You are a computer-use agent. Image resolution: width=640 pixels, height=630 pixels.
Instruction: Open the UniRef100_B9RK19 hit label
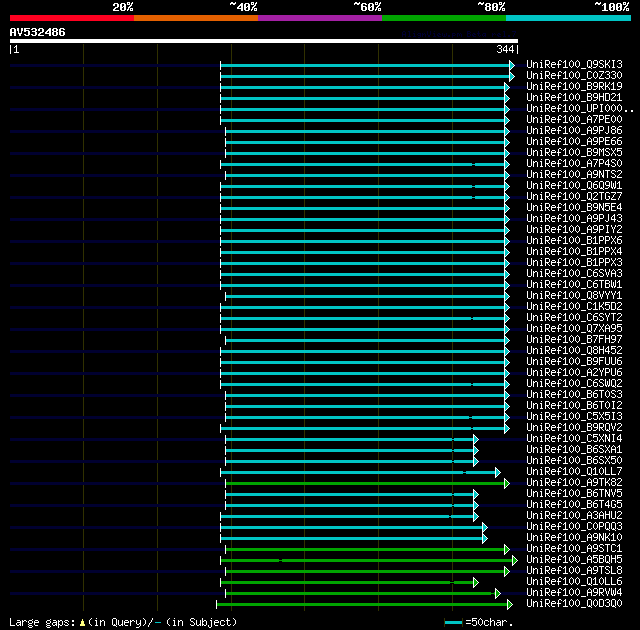(x=574, y=87)
